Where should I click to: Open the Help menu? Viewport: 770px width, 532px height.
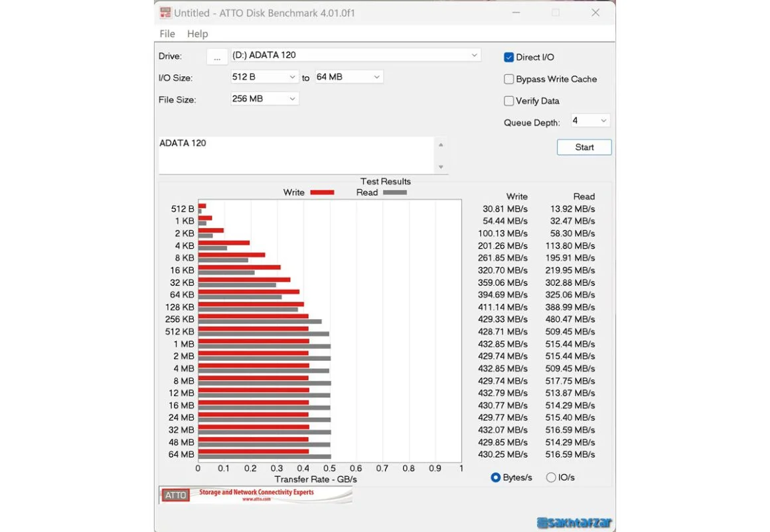point(197,34)
